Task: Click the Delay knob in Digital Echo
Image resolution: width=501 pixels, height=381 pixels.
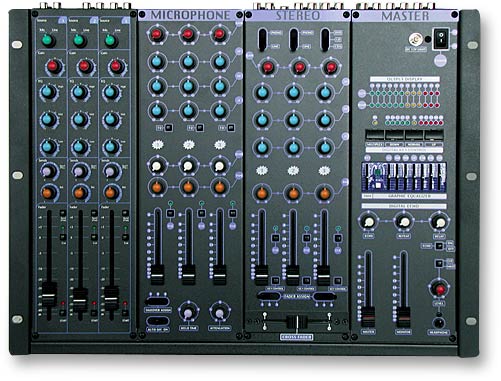Action: (440, 222)
